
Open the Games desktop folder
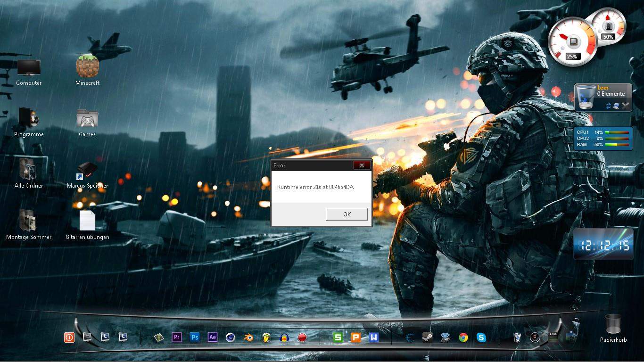click(87, 123)
